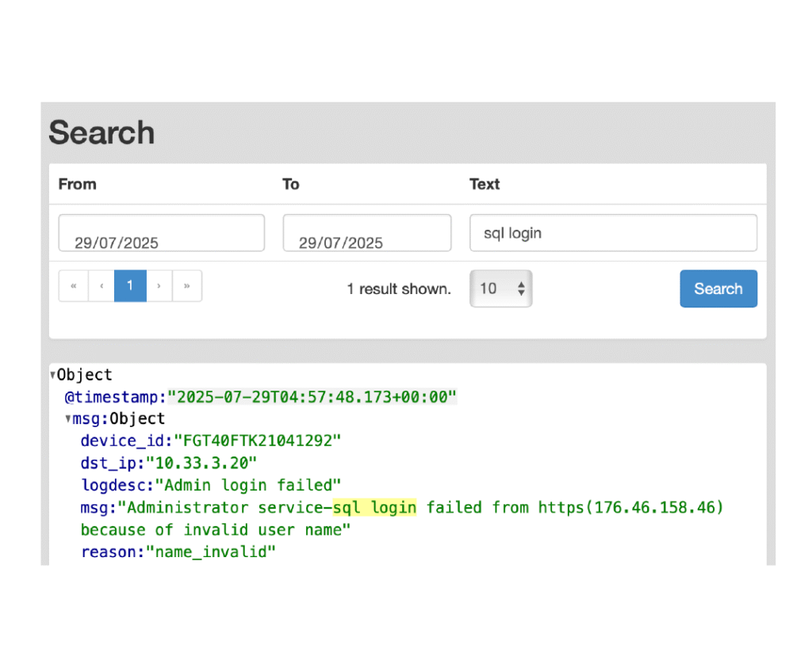Focus the Text search box with 'sql login'
The width and height of the screenshot is (812, 672).
coord(612,233)
